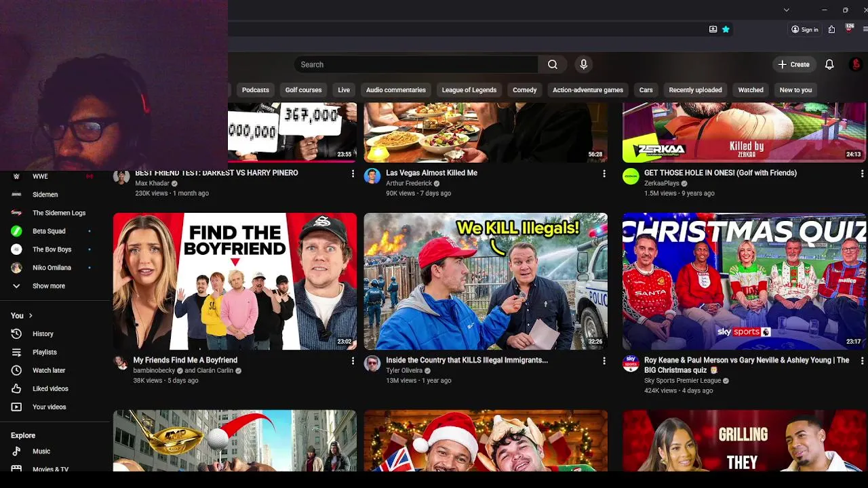Select the Golf courses filter chip

303,90
